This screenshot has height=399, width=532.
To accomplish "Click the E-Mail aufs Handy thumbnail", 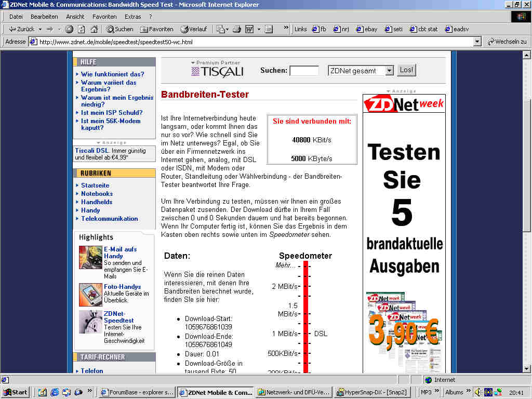I will [90, 258].
